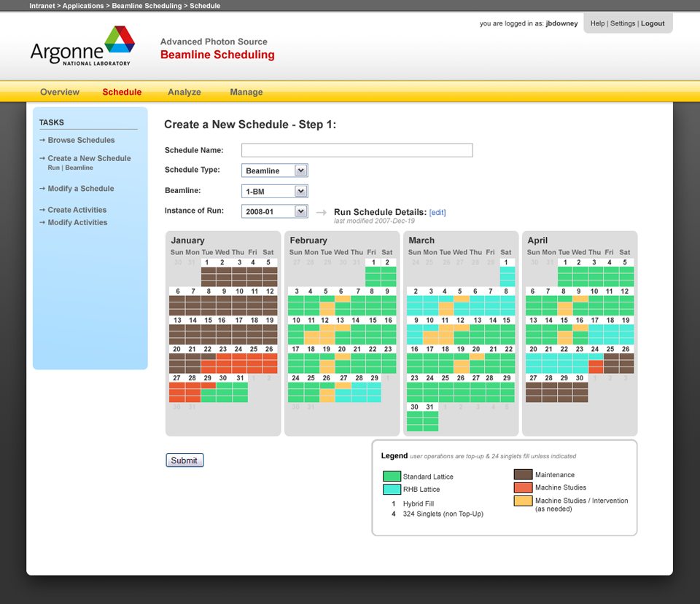The height and width of the screenshot is (604, 700).
Task: Open the Schedule Type dropdown
Action: tap(275, 170)
